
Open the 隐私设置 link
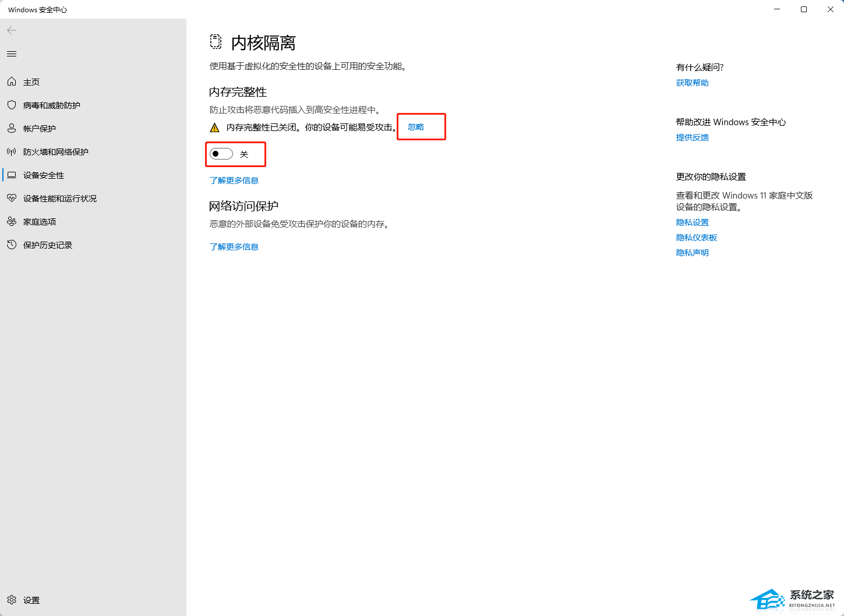click(693, 222)
